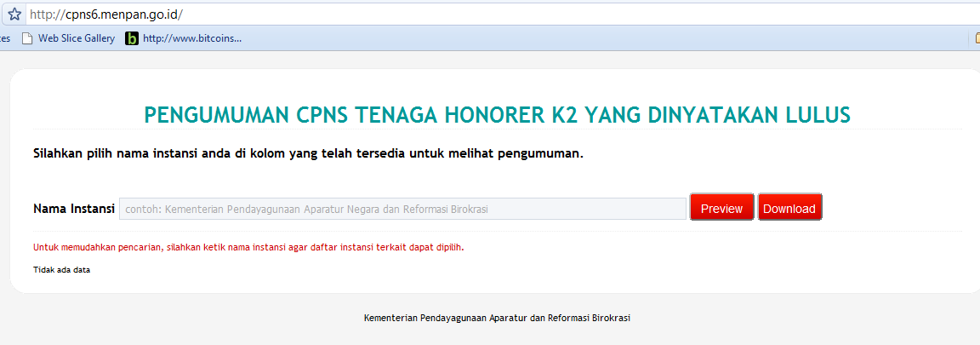Click the red 'Untuk memudahkan pencarian' hint

coord(248,247)
